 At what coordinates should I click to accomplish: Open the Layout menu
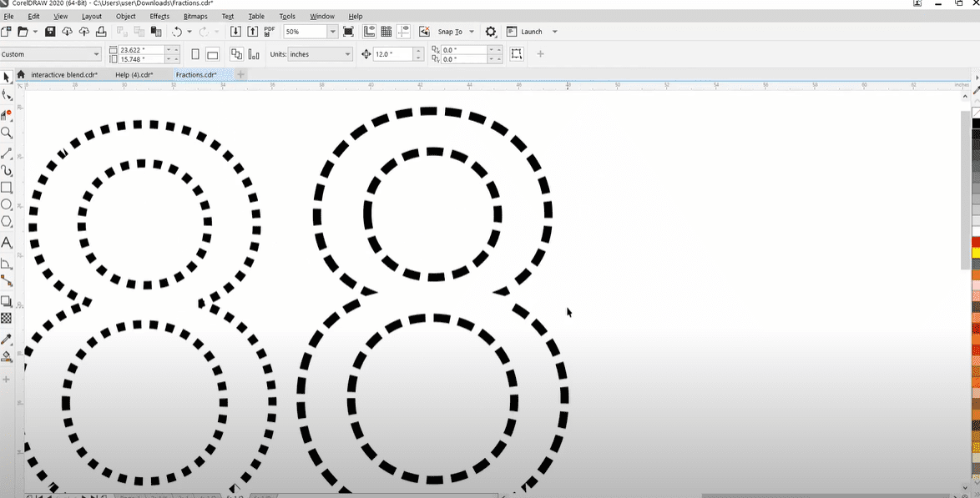92,16
